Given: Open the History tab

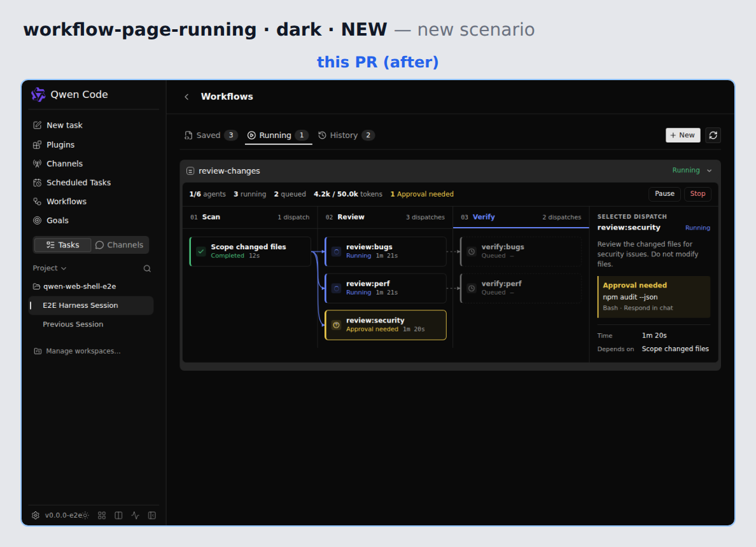Looking at the screenshot, I should (346, 135).
